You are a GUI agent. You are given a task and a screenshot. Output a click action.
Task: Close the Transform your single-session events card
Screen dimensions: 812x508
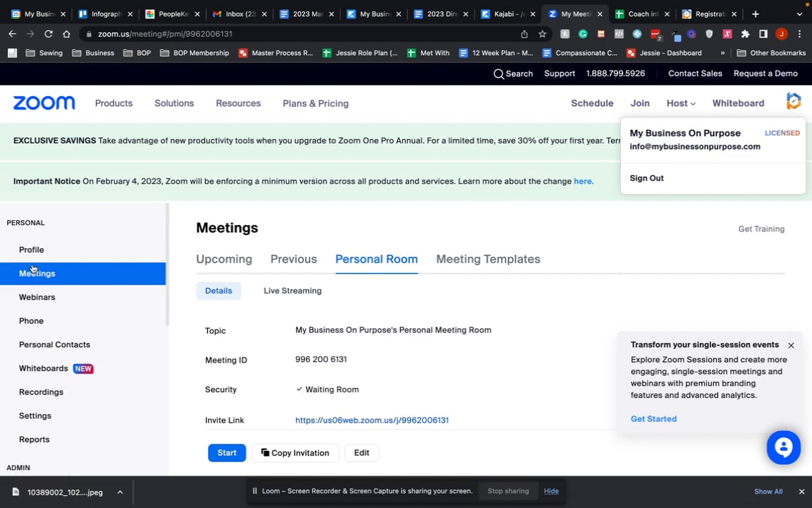pyautogui.click(x=791, y=345)
